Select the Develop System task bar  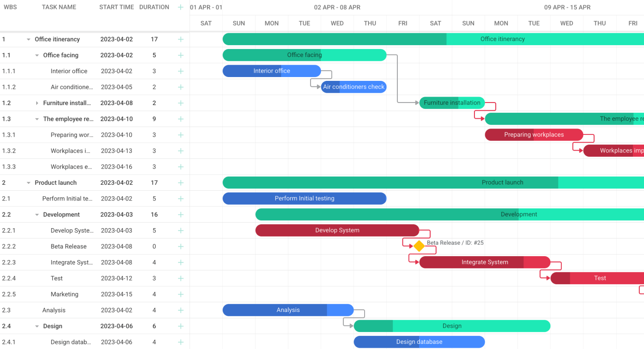[x=337, y=230]
